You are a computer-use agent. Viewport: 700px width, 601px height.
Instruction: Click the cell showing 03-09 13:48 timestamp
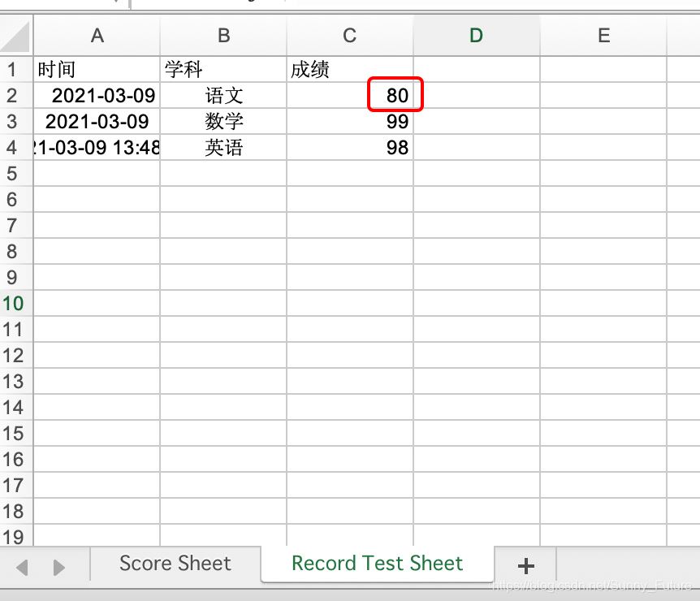pos(97,148)
